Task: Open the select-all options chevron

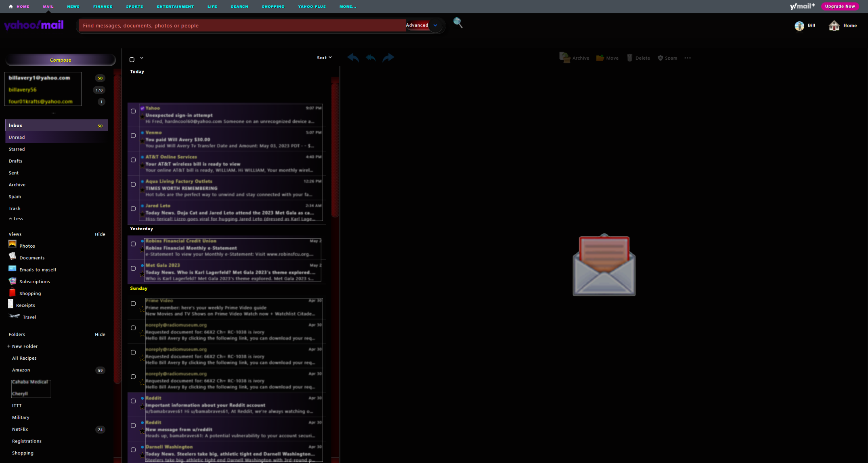Action: coord(142,58)
